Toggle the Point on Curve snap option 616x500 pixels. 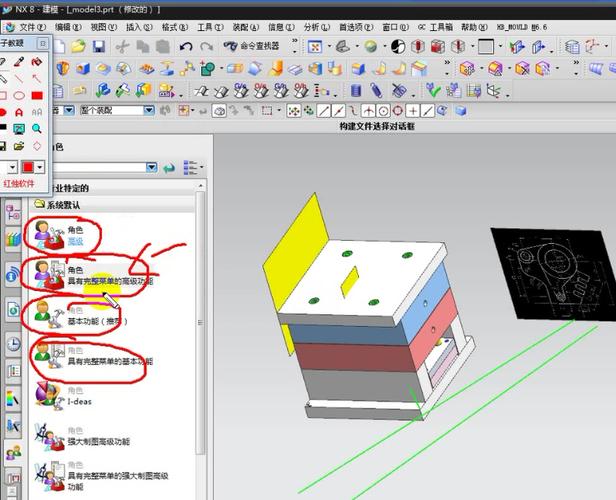click(427, 111)
